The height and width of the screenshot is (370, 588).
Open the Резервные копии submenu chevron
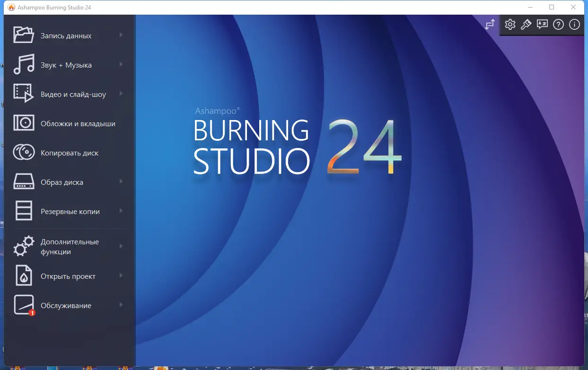point(122,211)
